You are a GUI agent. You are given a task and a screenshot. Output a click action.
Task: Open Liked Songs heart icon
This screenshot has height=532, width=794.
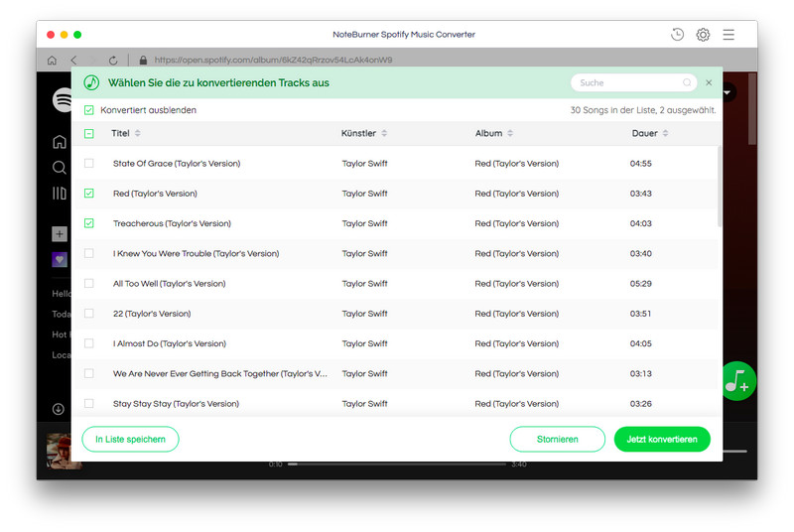point(60,260)
